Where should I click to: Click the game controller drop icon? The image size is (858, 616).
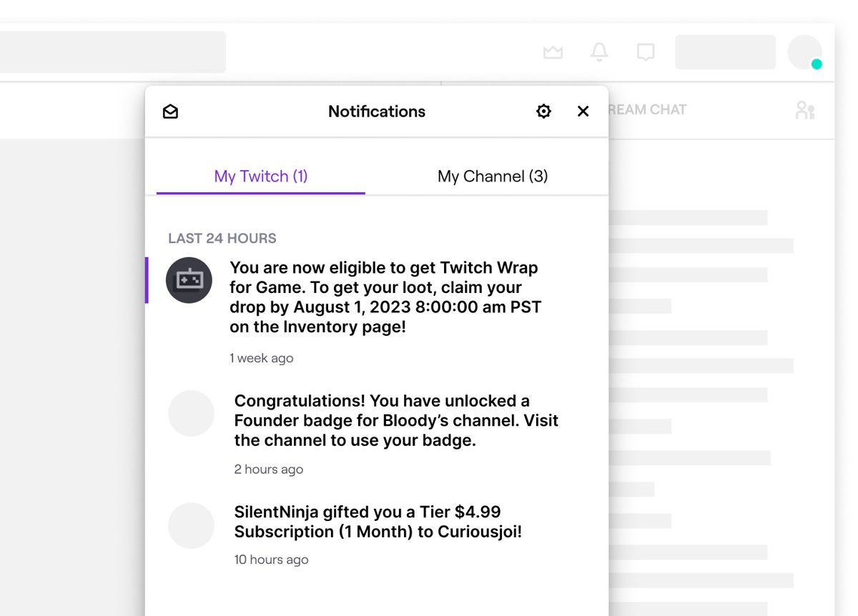189,280
